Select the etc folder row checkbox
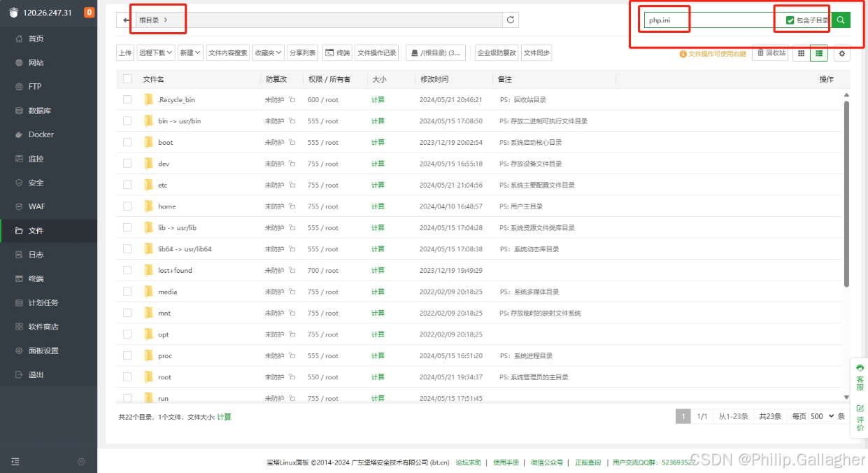The width and height of the screenshot is (868, 473). (x=127, y=185)
